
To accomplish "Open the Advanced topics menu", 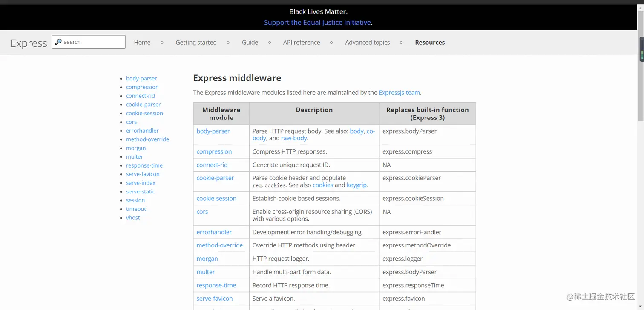I will tap(368, 42).
